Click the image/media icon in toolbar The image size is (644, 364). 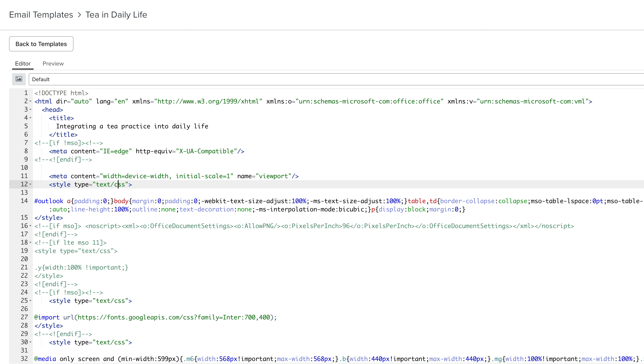click(18, 79)
